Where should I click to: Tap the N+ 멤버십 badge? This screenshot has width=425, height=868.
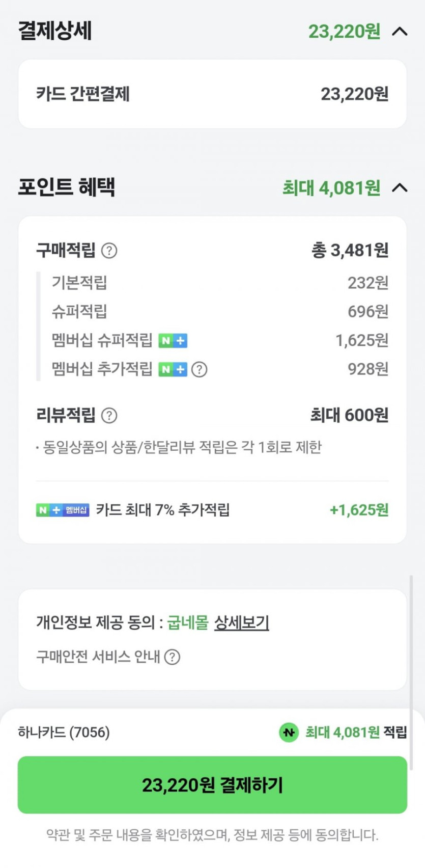63,510
